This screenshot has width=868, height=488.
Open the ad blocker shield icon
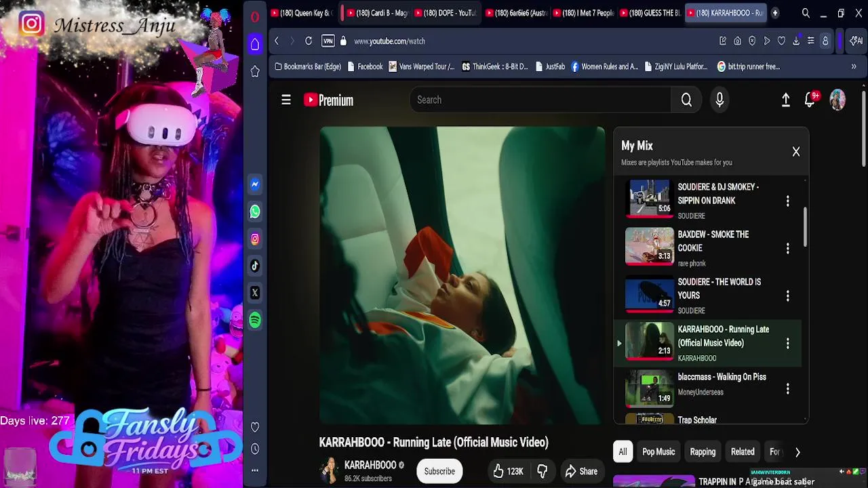[x=752, y=41]
